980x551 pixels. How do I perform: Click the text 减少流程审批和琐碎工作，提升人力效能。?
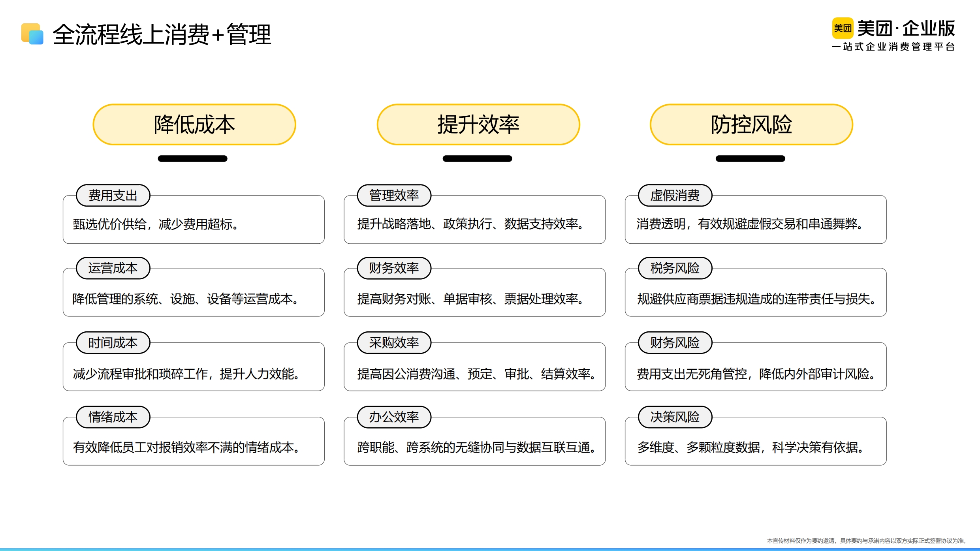click(186, 373)
